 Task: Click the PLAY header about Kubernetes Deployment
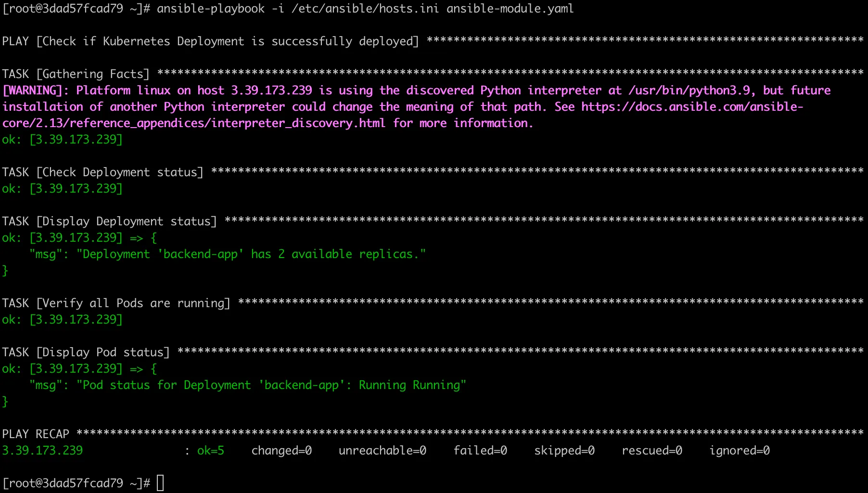[210, 41]
